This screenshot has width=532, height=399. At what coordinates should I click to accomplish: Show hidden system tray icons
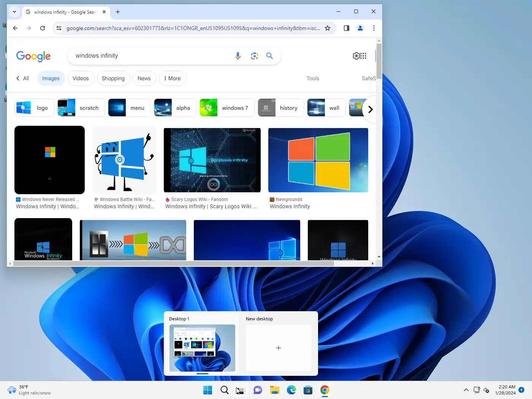coord(466,390)
